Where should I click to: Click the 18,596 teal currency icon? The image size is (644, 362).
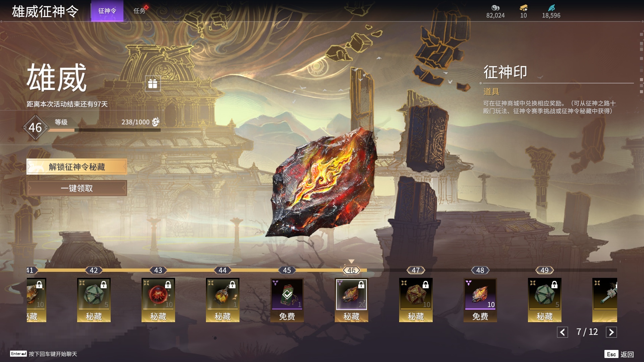pyautogui.click(x=551, y=7)
